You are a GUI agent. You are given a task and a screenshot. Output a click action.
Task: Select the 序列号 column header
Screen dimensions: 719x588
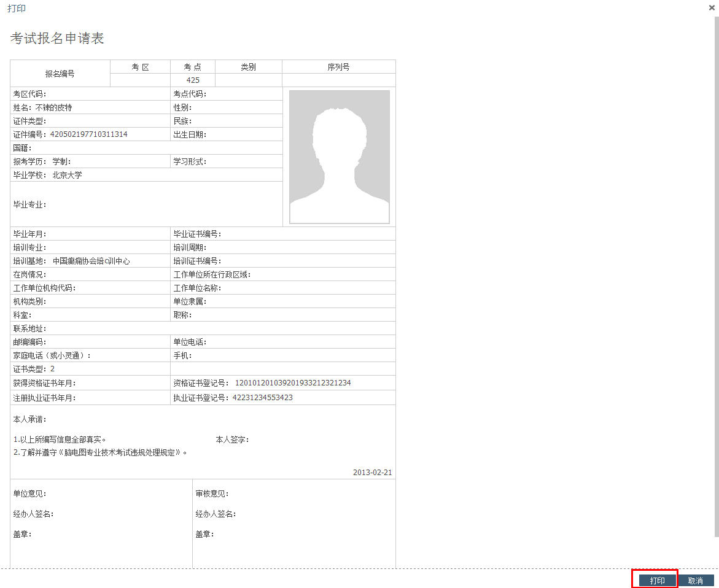click(338, 66)
